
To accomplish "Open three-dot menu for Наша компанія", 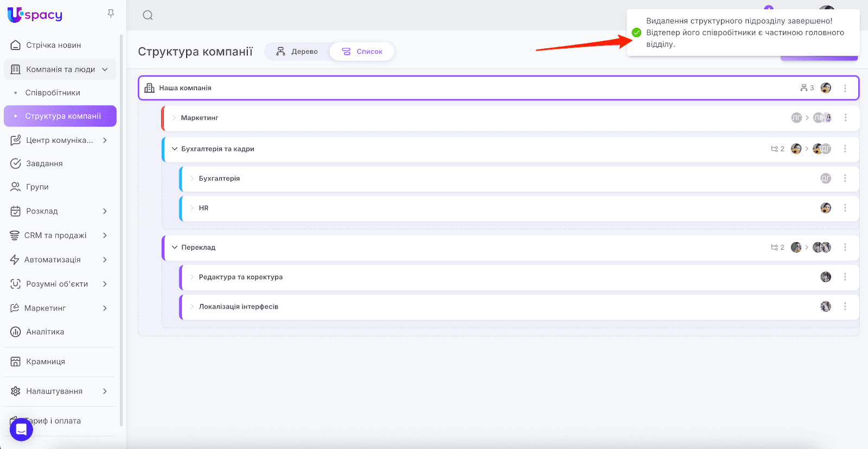I will 845,88.
